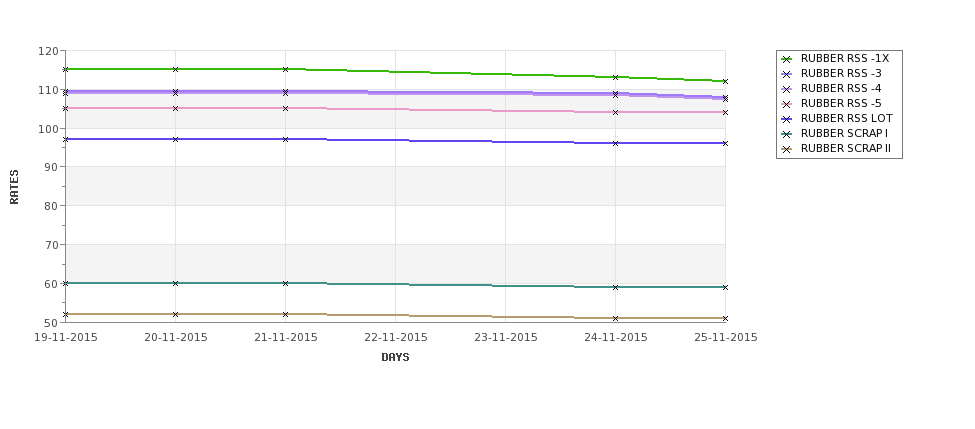
Task: Select the RUBBER RSS -1X legend label
Action: click(844, 58)
